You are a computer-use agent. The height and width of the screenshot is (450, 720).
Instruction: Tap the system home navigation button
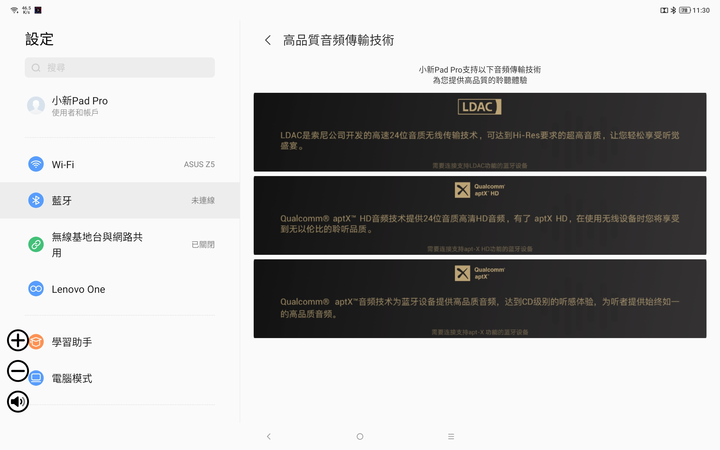(360, 436)
